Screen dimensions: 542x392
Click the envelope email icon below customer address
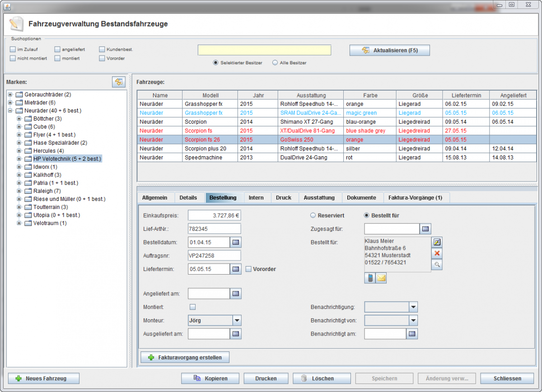pos(381,278)
